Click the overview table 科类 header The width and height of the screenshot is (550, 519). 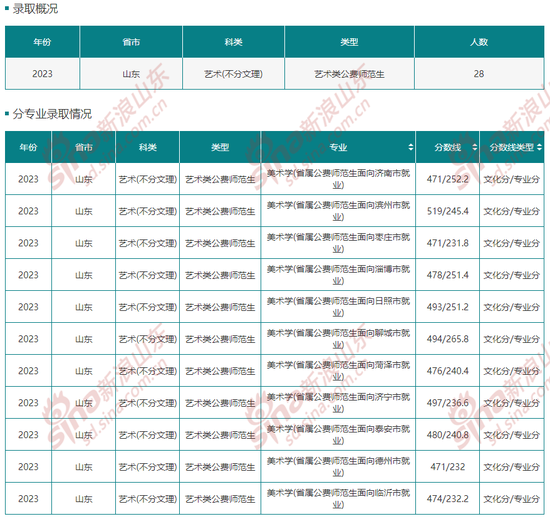click(x=233, y=42)
